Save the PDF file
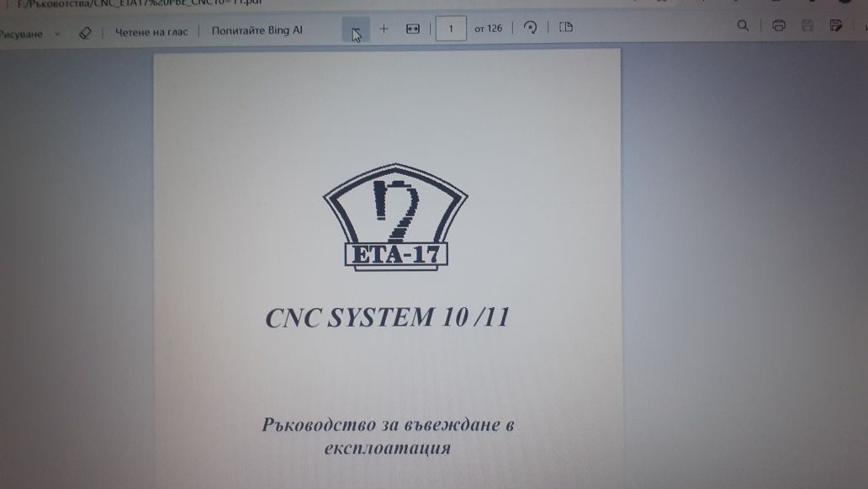This screenshot has width=868, height=489. [807, 25]
